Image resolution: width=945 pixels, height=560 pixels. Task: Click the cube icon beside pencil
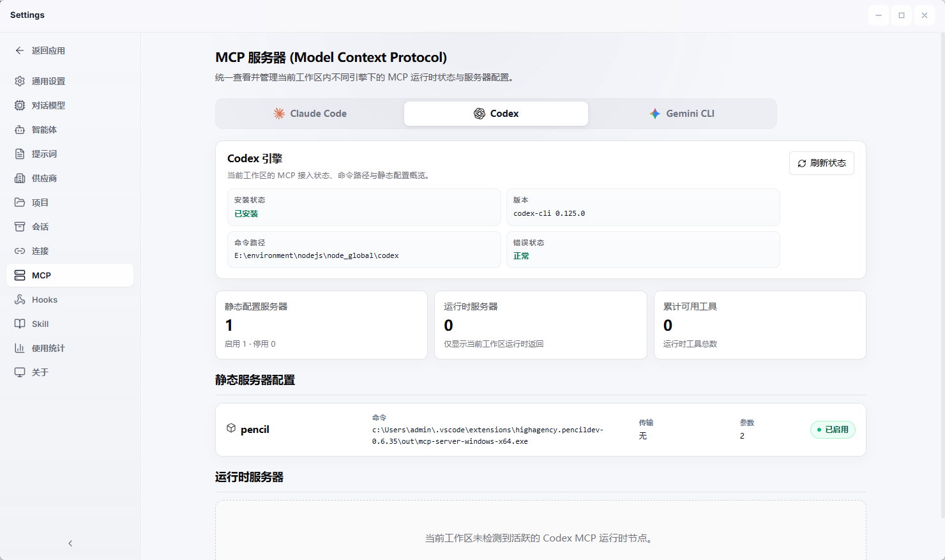pos(231,428)
